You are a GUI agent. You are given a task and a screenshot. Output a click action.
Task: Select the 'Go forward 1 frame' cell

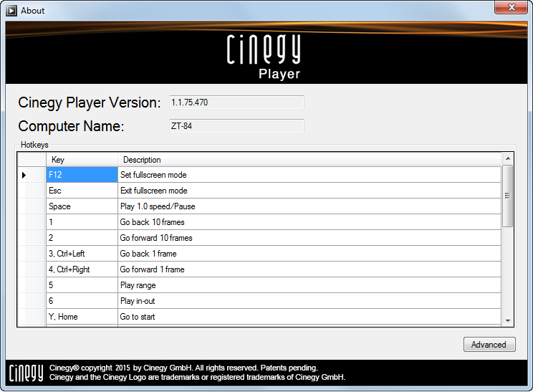pos(309,269)
